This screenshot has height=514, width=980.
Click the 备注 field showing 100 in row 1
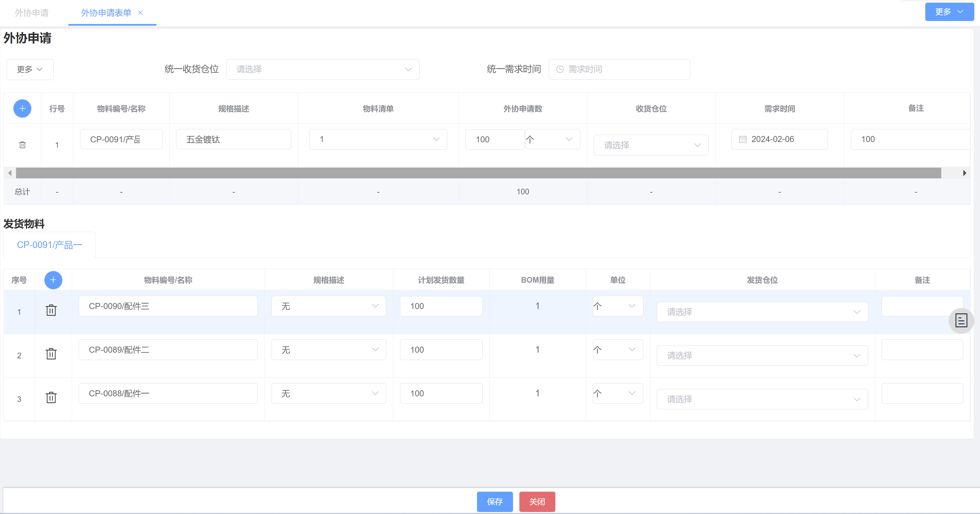910,139
